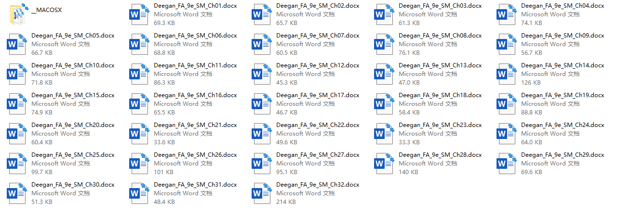Click the 101 KB size label
The height and width of the screenshot is (215, 644).
163,172
